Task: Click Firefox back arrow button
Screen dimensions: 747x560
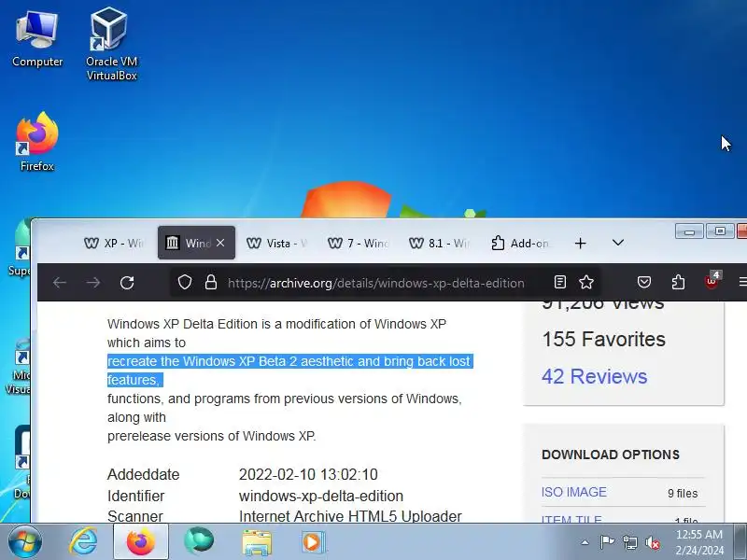Action: (x=60, y=283)
